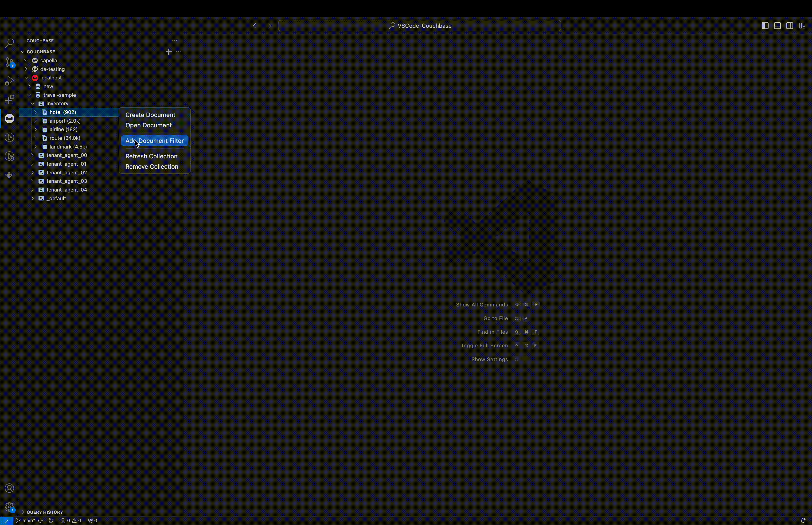The image size is (812, 525).
Task: Select Add Document Filter menu entry
Action: [x=154, y=141]
